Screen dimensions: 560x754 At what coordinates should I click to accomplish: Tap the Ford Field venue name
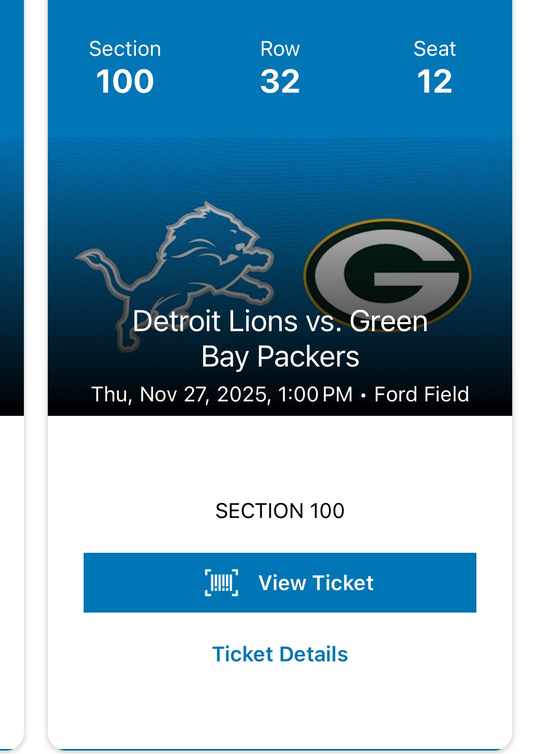[x=421, y=394]
